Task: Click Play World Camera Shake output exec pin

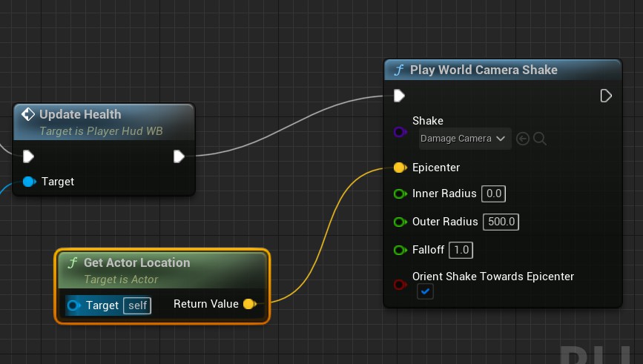Action: pos(606,96)
